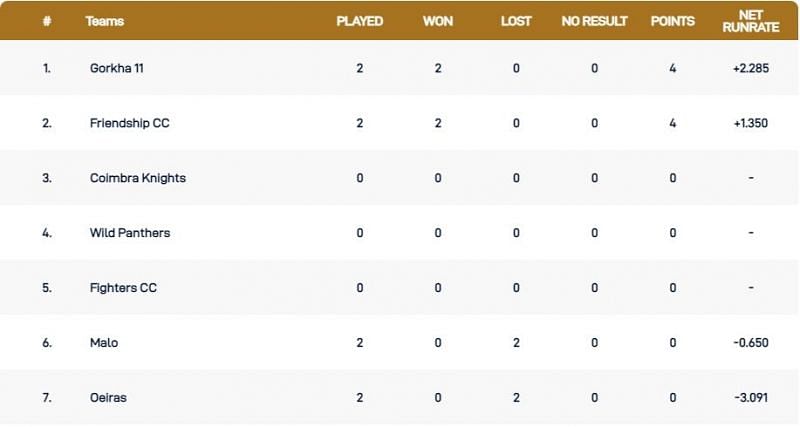Open the Fighters CC team entry
The image size is (800, 427).
point(122,288)
